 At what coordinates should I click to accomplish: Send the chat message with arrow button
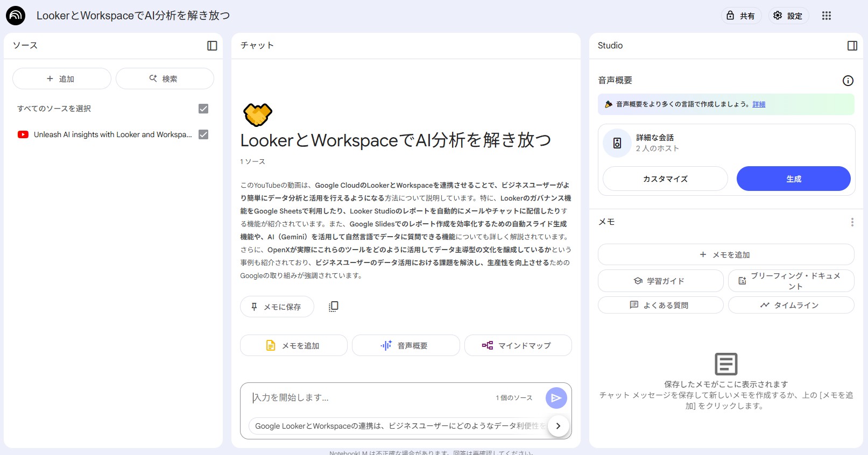[x=556, y=398]
